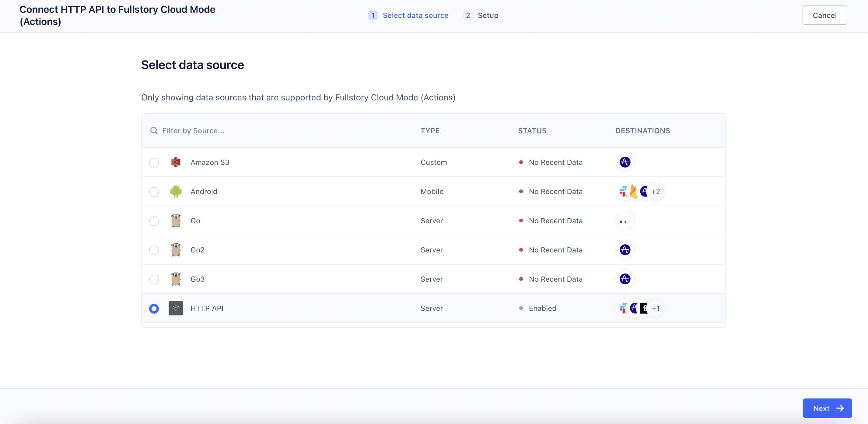
Task: Click the HTTP API source icon
Action: tap(176, 308)
